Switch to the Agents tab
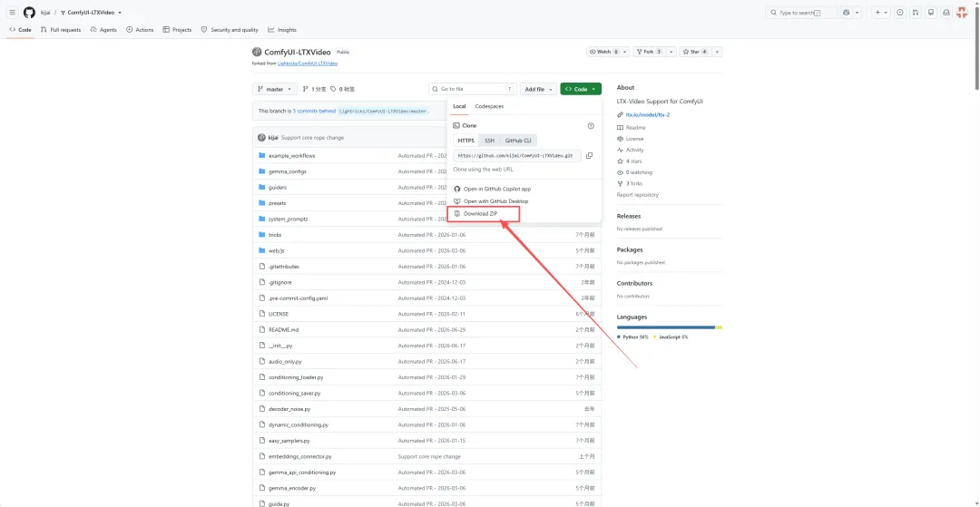Viewport: 980px width, 507px height. click(103, 29)
